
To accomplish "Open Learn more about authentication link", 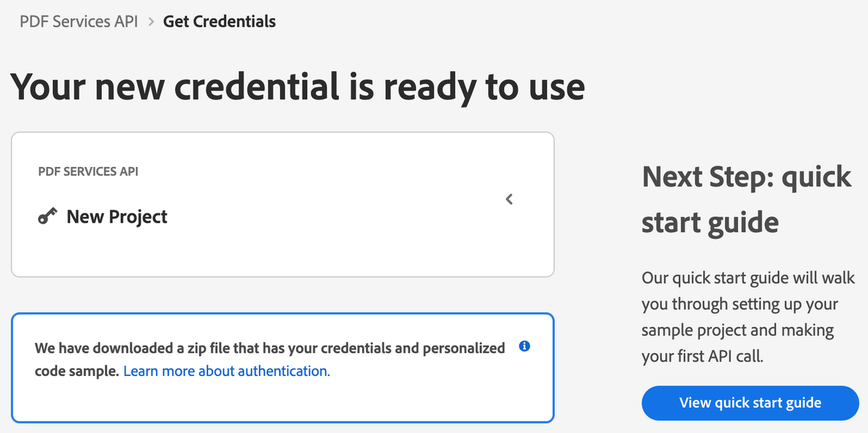I will (226, 371).
